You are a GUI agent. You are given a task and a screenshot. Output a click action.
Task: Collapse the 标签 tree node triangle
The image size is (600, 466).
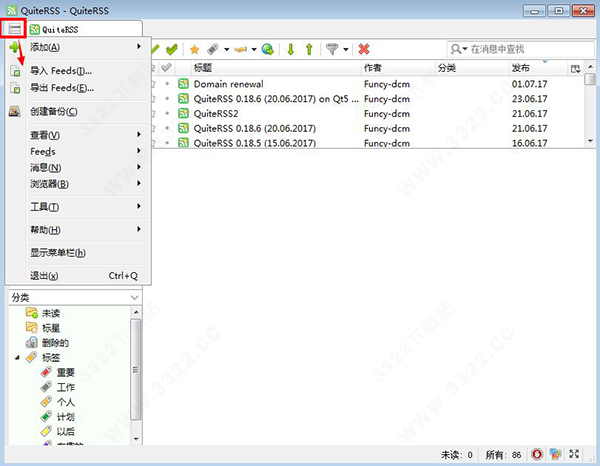point(17,358)
